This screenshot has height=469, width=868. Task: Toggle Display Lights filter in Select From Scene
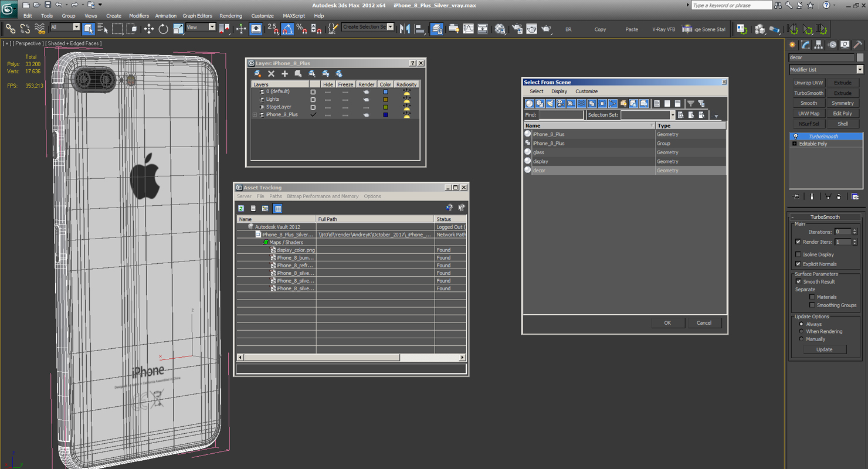(550, 104)
